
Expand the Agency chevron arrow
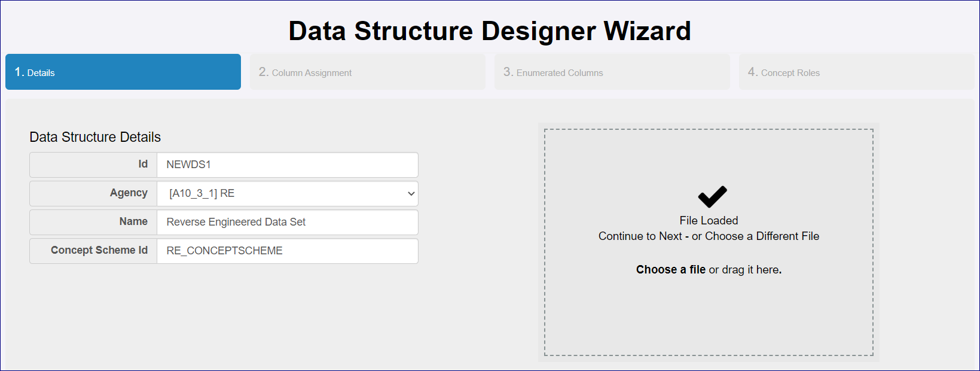click(411, 194)
